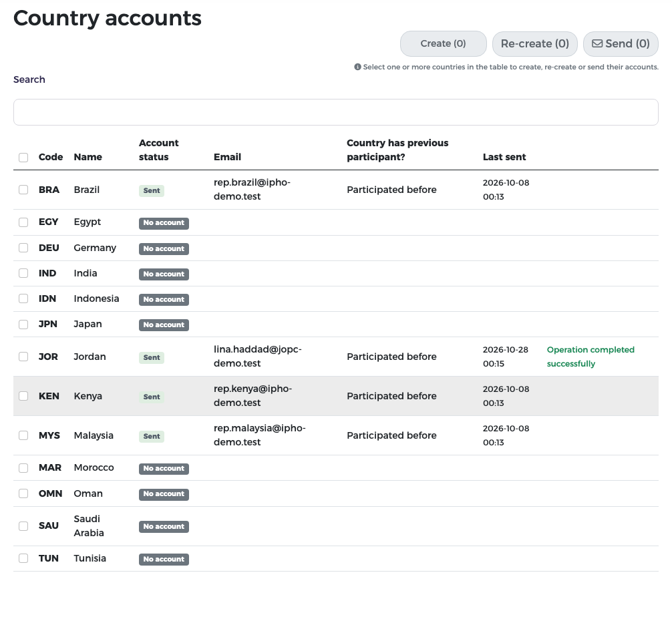Screen dimensions: 672x623
Task: Click the Email column header
Action: tap(228, 157)
